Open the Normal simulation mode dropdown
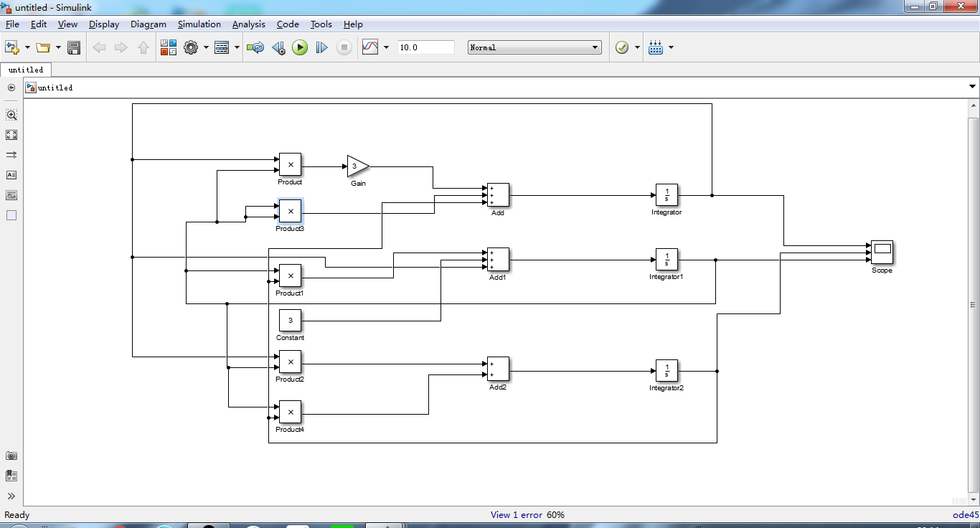The image size is (980, 528). tap(534, 47)
